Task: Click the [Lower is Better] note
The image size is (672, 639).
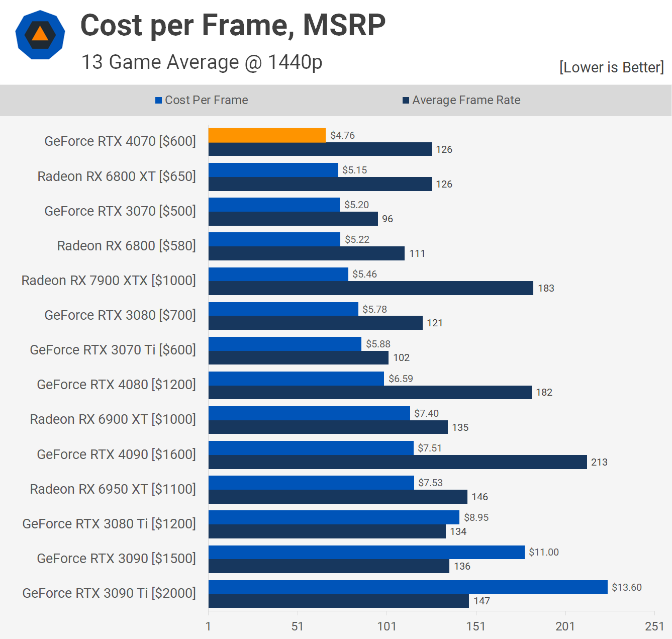Action: pyautogui.click(x=611, y=67)
